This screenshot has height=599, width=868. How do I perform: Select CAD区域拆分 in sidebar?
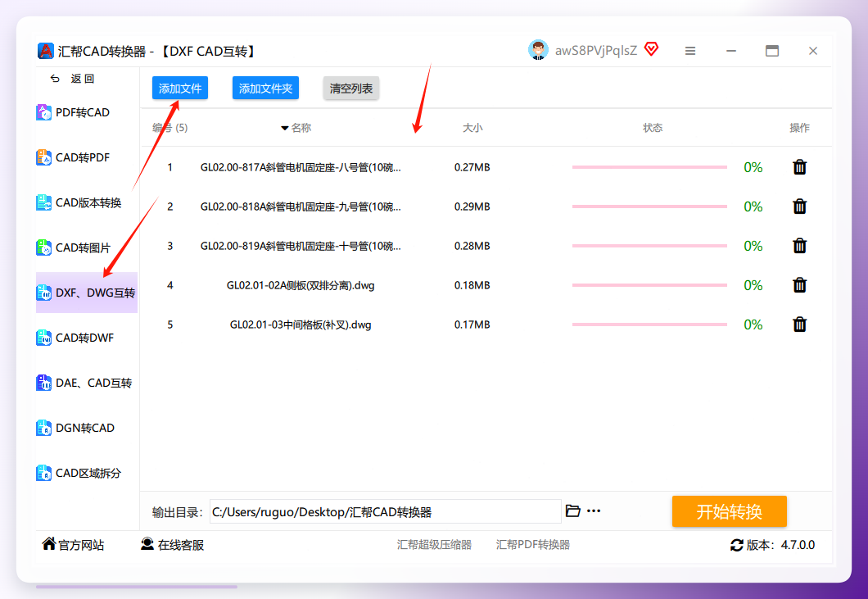88,473
